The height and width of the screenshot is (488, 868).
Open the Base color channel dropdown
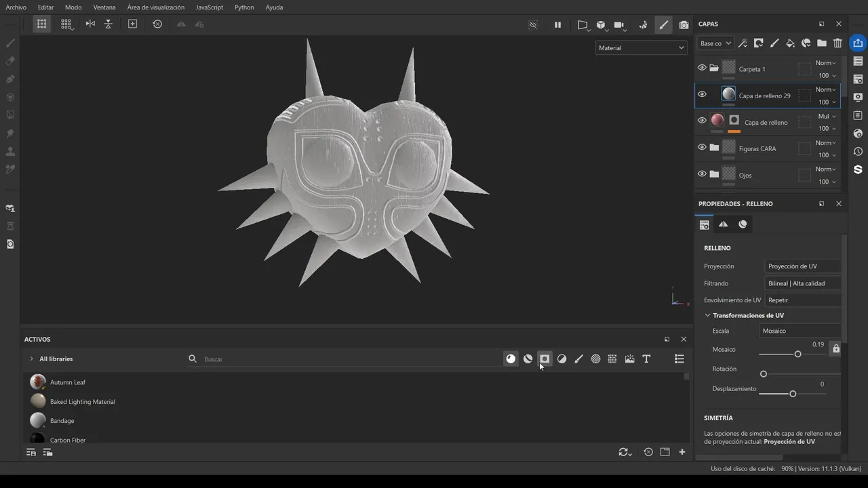pyautogui.click(x=715, y=43)
